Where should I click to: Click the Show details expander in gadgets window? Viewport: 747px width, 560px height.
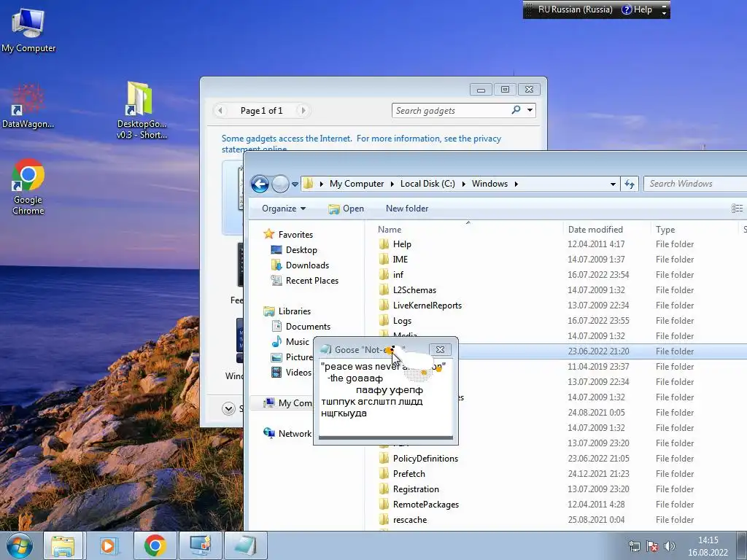228,408
